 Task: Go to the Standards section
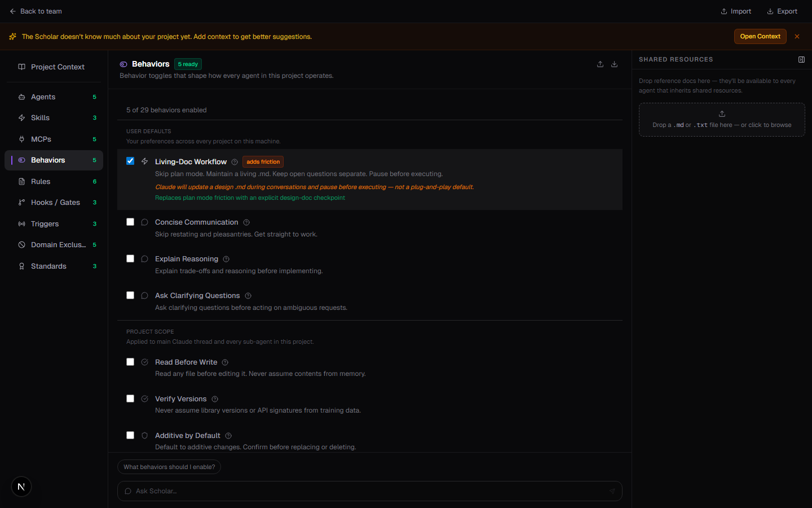tap(54, 266)
